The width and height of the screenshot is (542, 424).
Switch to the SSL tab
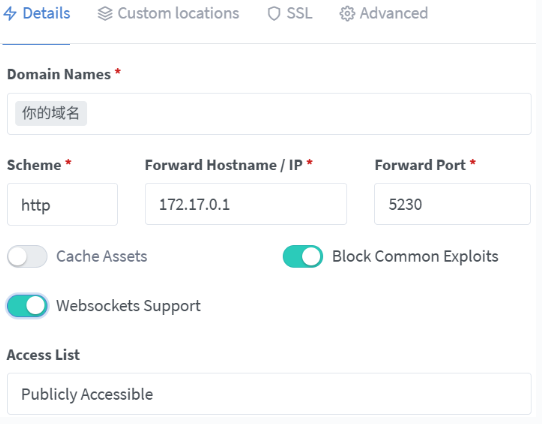(290, 14)
